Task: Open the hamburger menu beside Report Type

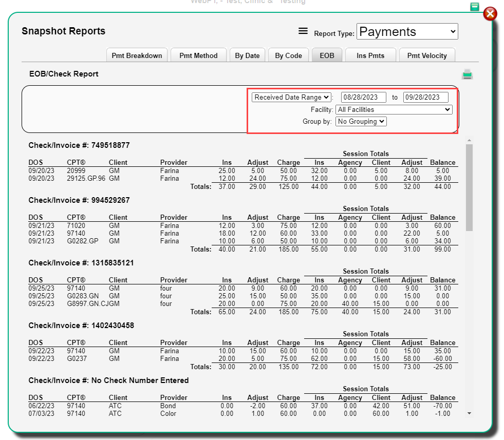Action: point(303,31)
